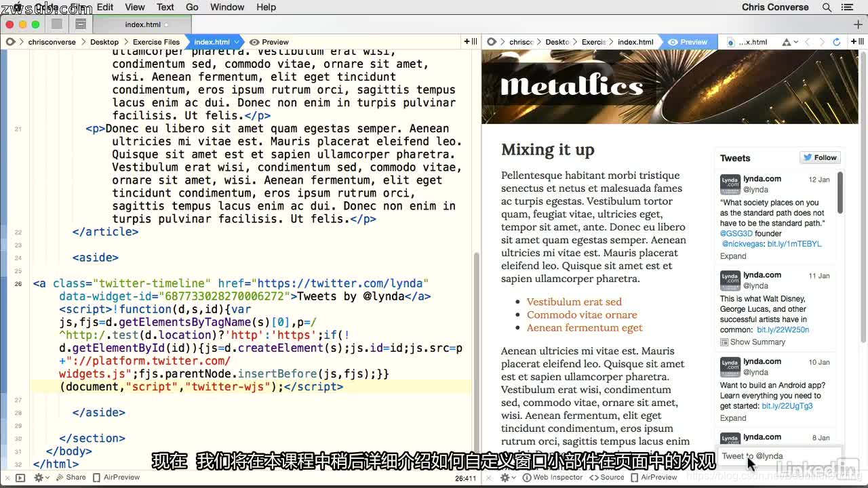Go back in preview pane
Screen dimensions: 868x488
[x=808, y=42]
